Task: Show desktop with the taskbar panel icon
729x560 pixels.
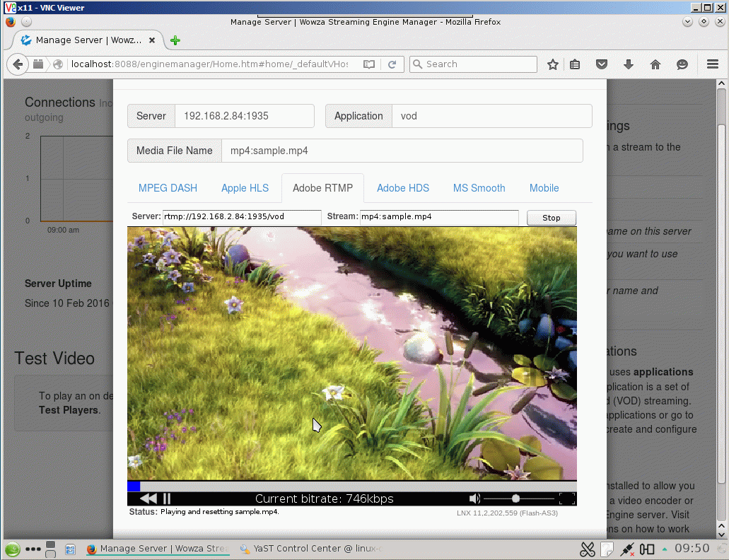Action: click(x=70, y=550)
